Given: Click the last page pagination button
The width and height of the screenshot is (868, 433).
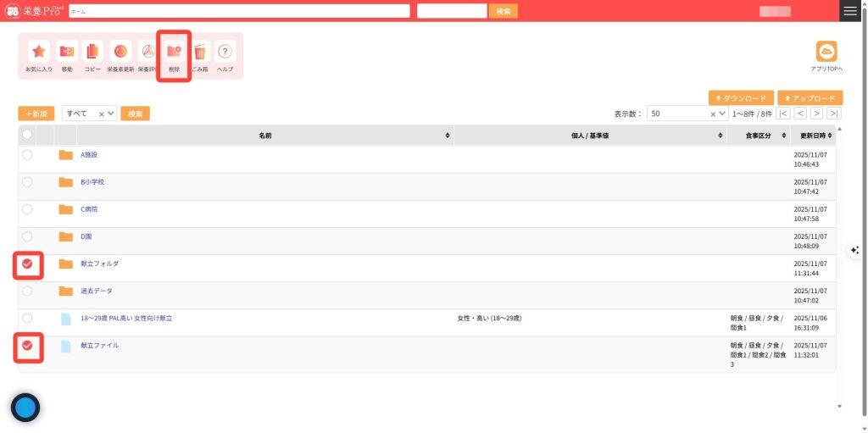Looking at the screenshot, I should (x=834, y=114).
